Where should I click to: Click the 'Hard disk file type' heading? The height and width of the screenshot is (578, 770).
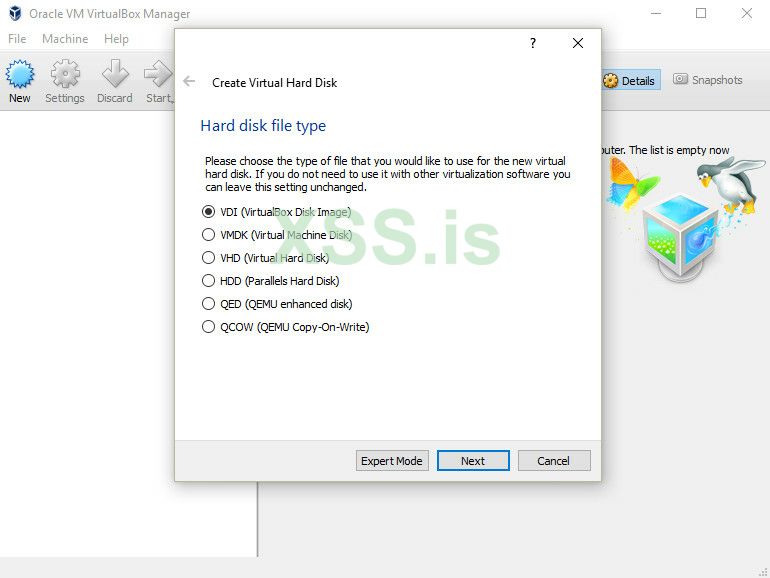coord(263,126)
